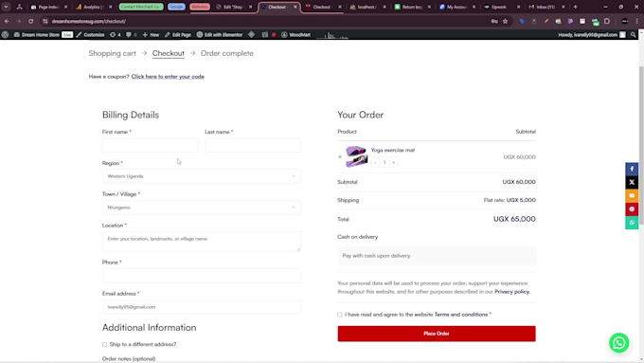Focus the Last name field

click(253, 145)
